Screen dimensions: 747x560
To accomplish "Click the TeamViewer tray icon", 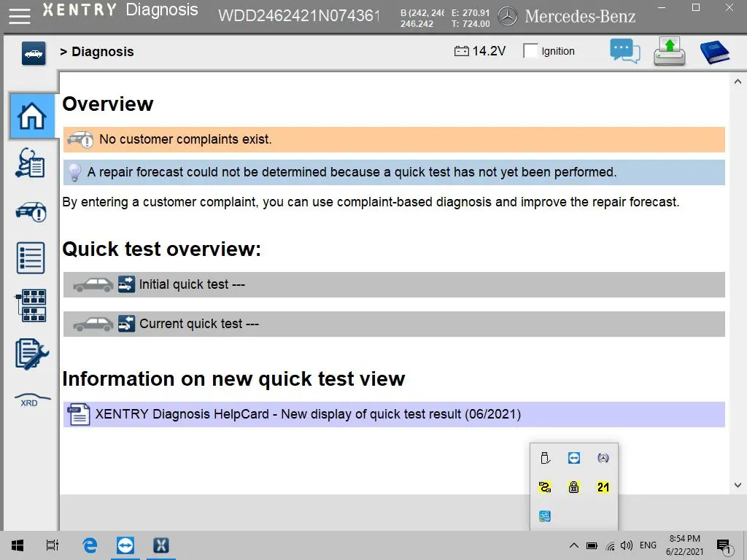I will [x=574, y=458].
